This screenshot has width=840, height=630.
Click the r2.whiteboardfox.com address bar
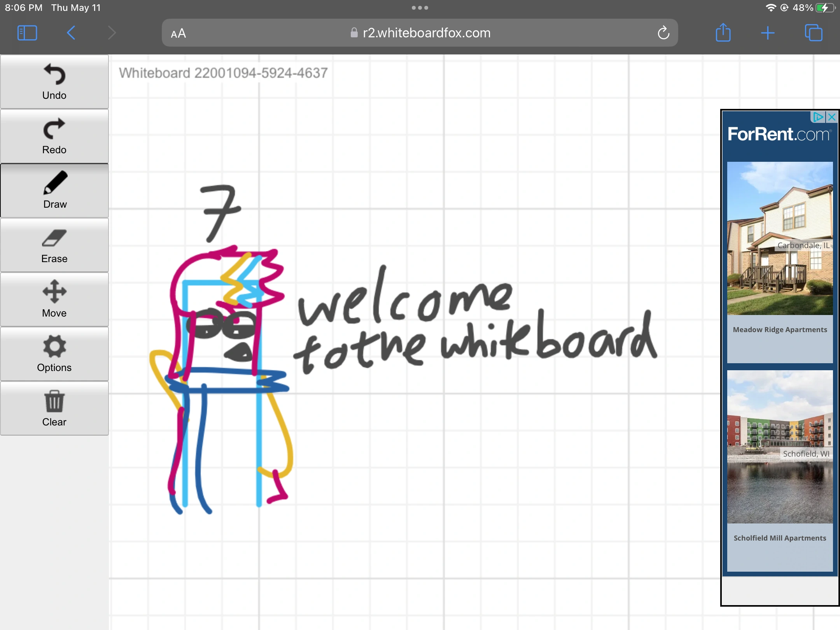[x=420, y=33]
